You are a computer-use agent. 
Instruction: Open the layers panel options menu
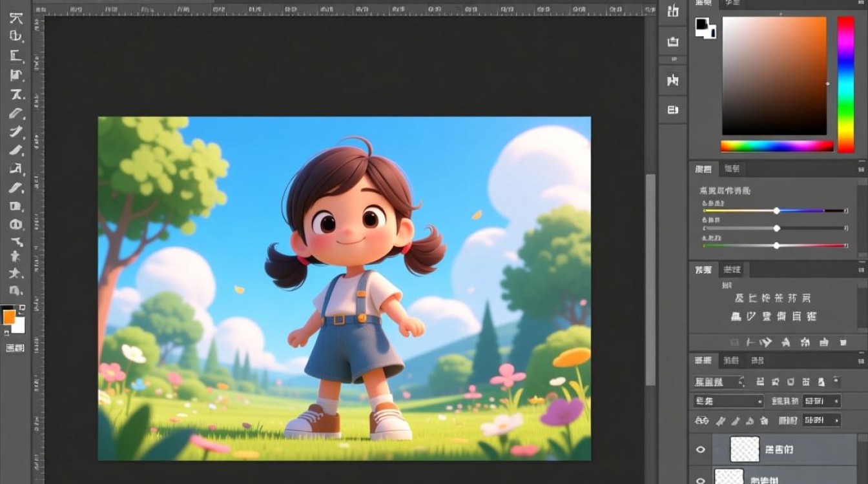[x=862, y=361]
